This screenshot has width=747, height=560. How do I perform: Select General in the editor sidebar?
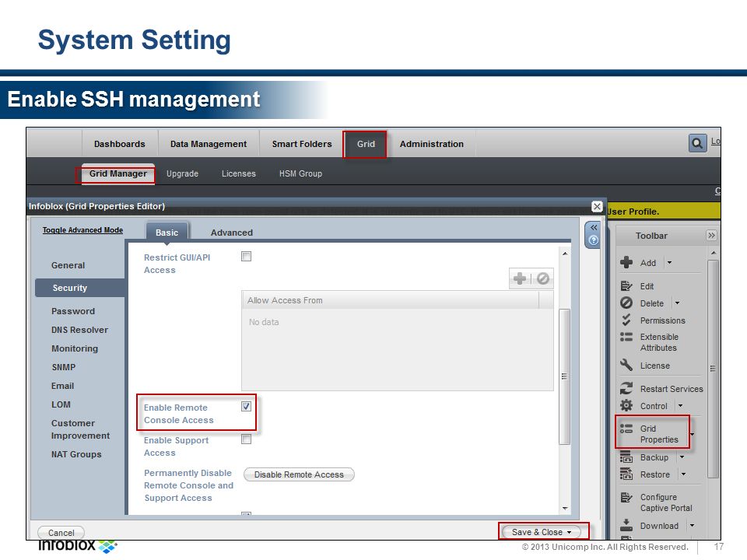tap(68, 265)
